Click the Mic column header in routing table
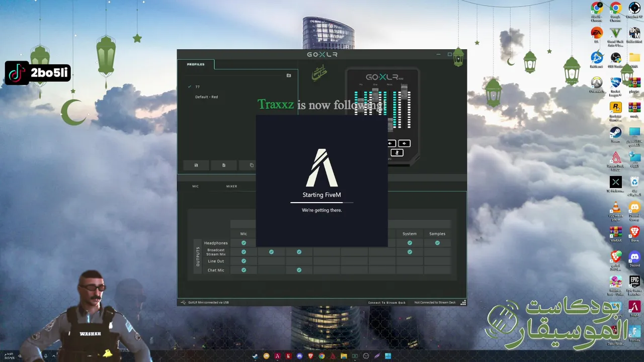Image resolution: width=644 pixels, height=362 pixels. click(x=244, y=234)
